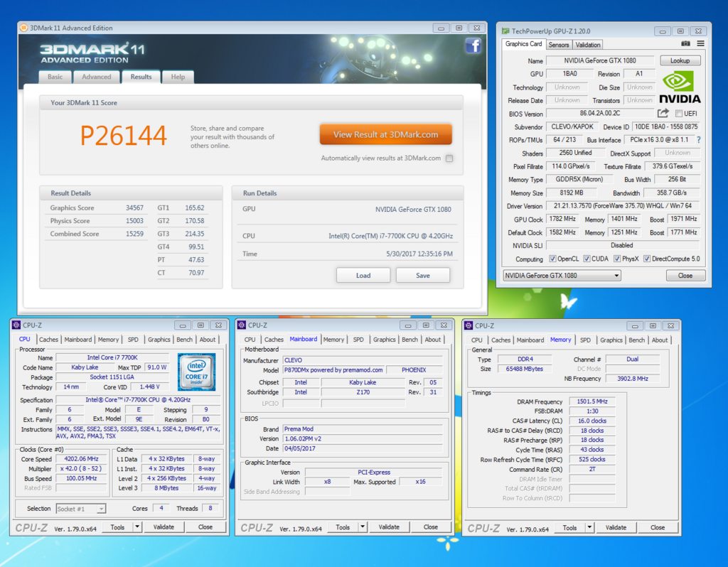Click the Core Speed value 4202.06 MHz
This screenshot has width=728, height=567.
82,459
